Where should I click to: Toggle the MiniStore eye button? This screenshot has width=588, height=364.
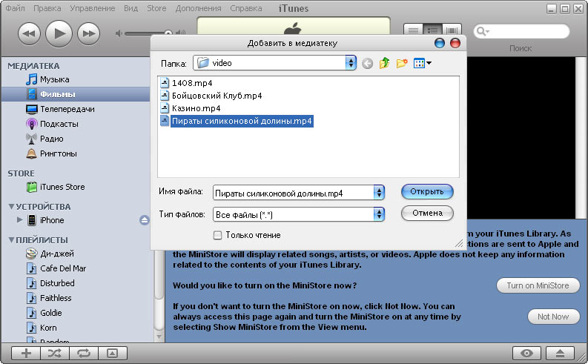[x=526, y=353]
